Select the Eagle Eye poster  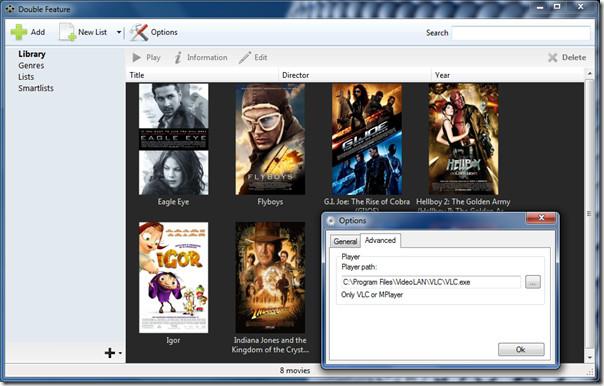[173, 139]
